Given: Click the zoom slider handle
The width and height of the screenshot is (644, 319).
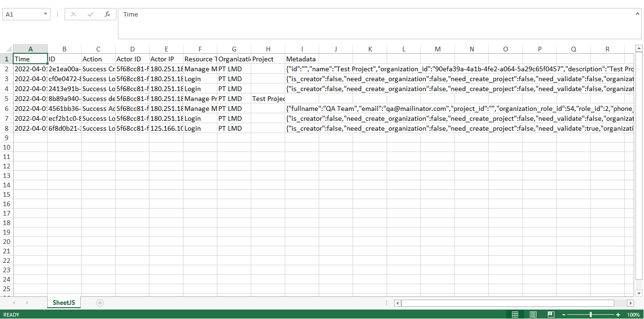Looking at the screenshot, I should 591,315.
